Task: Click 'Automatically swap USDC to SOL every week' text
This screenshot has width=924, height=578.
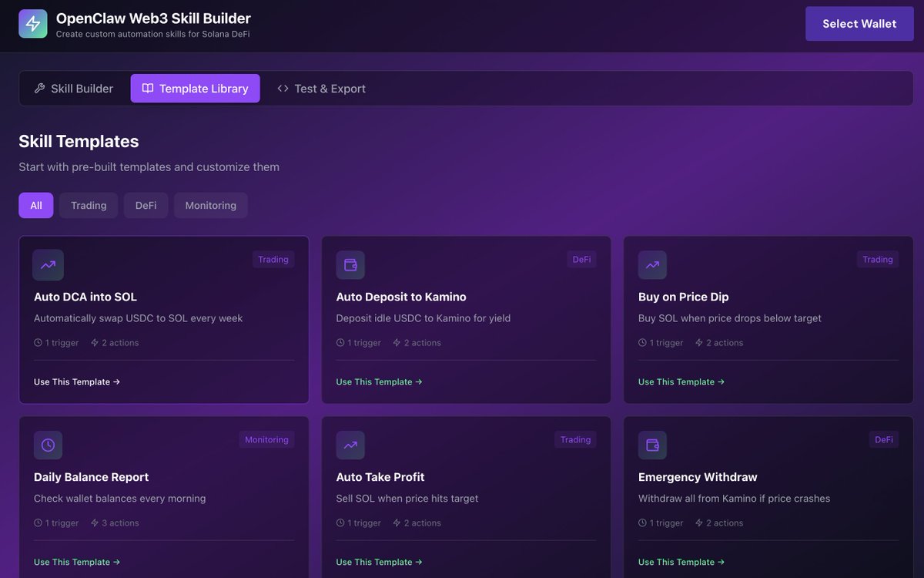Action: (x=139, y=318)
